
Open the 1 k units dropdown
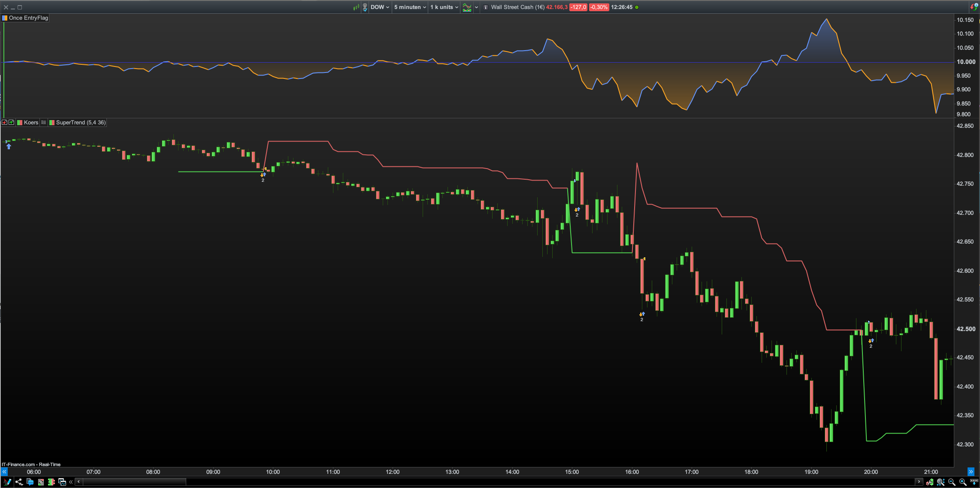pos(444,7)
